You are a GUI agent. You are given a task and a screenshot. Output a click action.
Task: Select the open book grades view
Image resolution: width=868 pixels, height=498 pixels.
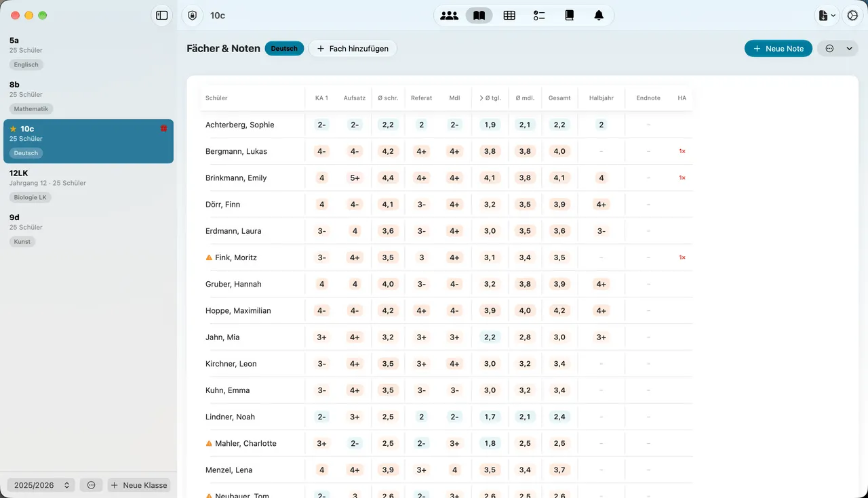[x=479, y=16]
